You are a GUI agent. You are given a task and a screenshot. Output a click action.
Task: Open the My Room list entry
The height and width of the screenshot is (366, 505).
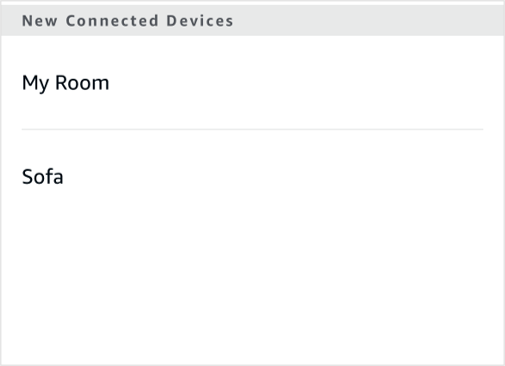[x=252, y=82]
